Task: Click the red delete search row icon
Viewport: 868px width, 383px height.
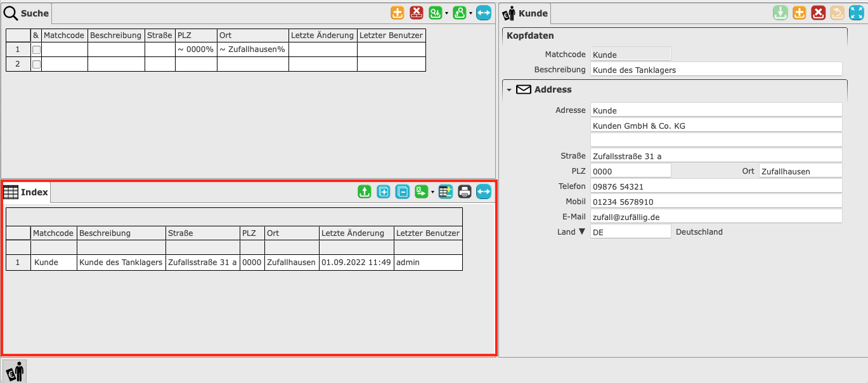Action: click(x=417, y=13)
